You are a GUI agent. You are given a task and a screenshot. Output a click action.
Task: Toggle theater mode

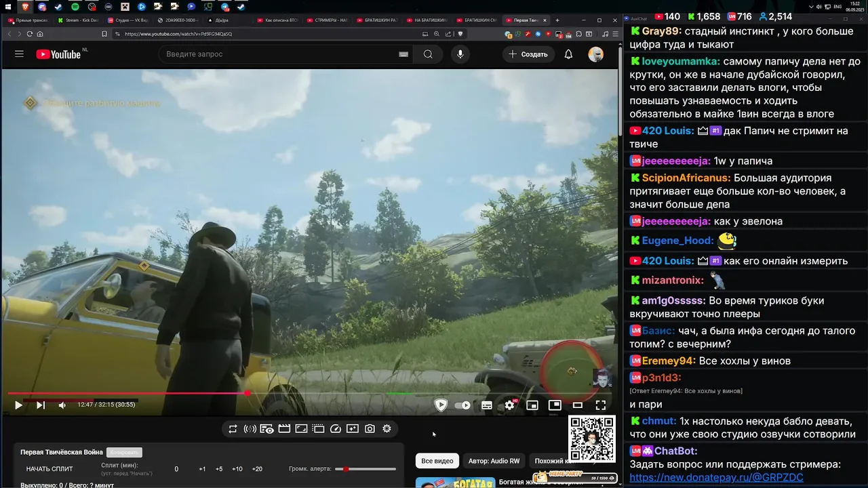pos(578,405)
